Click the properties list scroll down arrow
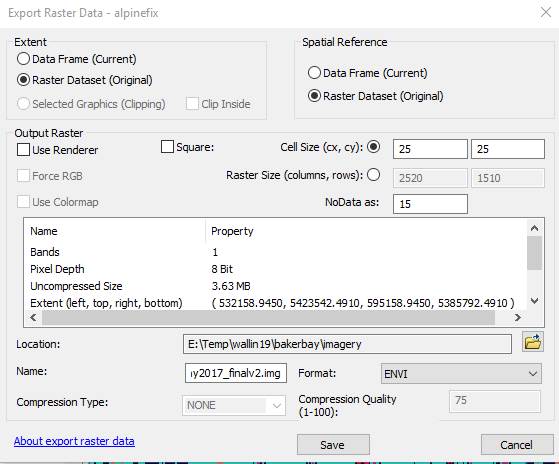 (x=534, y=301)
